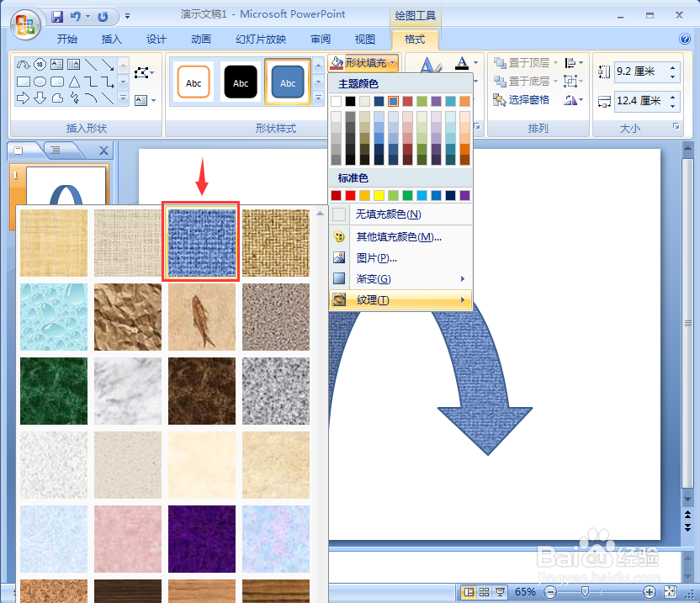Save the presentation with the floppy icon
Image resolution: width=700 pixels, height=603 pixels.
[57, 17]
